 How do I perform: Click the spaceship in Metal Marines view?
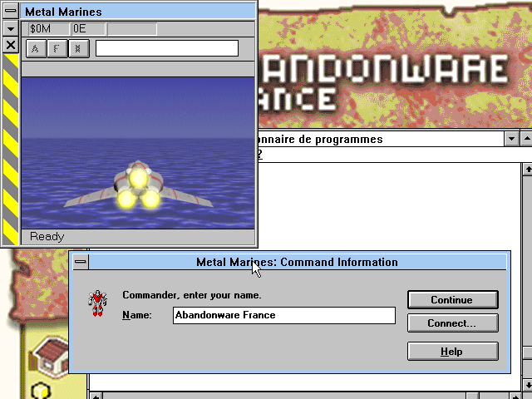139,185
